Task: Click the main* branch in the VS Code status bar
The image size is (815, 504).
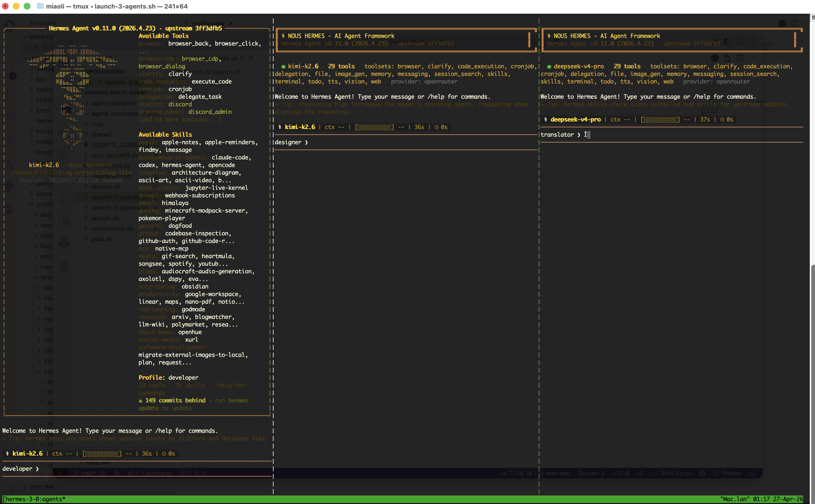Action: pos(85,473)
